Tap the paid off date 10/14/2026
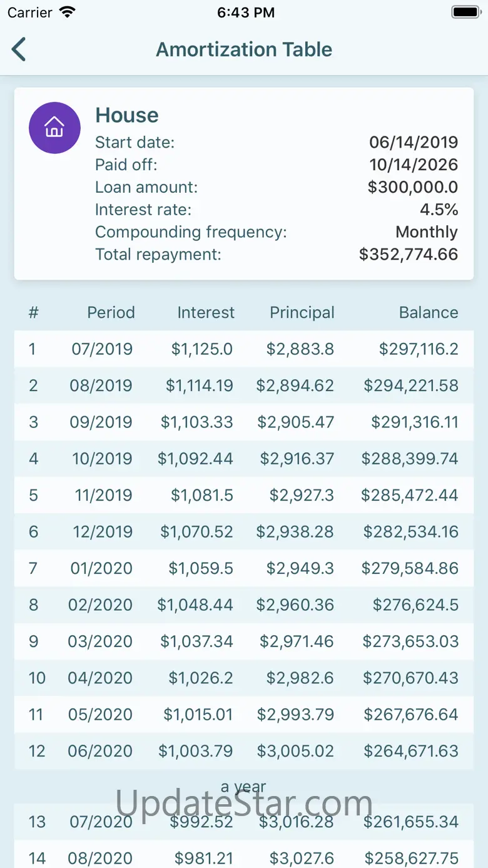Image resolution: width=488 pixels, height=868 pixels. 414,165
